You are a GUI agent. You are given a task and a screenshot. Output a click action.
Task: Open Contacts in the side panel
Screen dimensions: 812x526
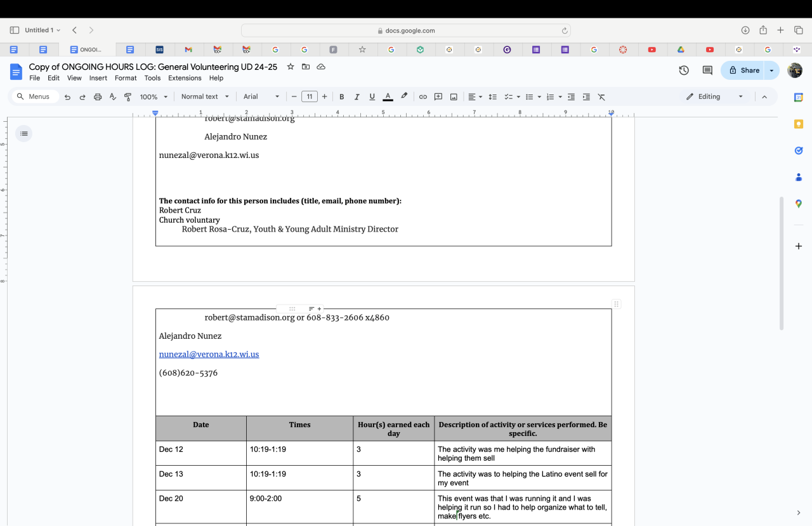799,177
